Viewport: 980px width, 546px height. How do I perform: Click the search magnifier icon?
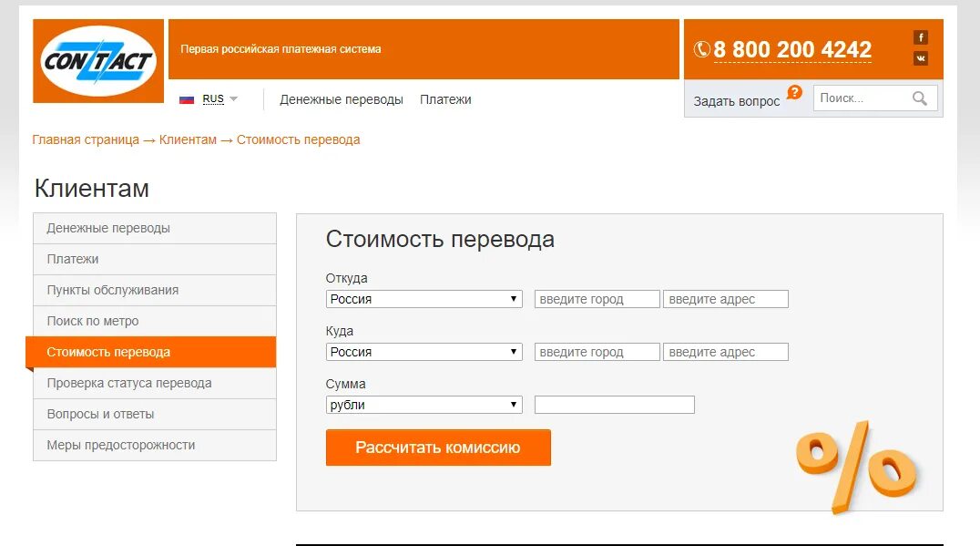point(919,98)
